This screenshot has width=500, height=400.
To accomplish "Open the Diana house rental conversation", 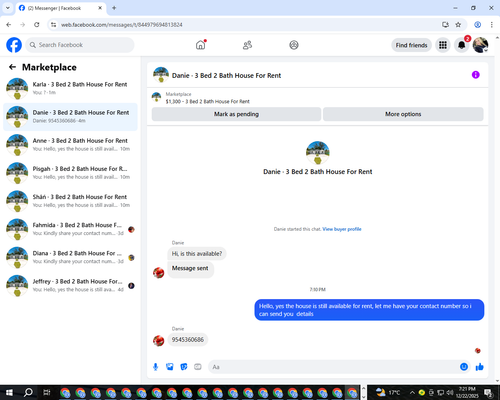I will click(70, 257).
